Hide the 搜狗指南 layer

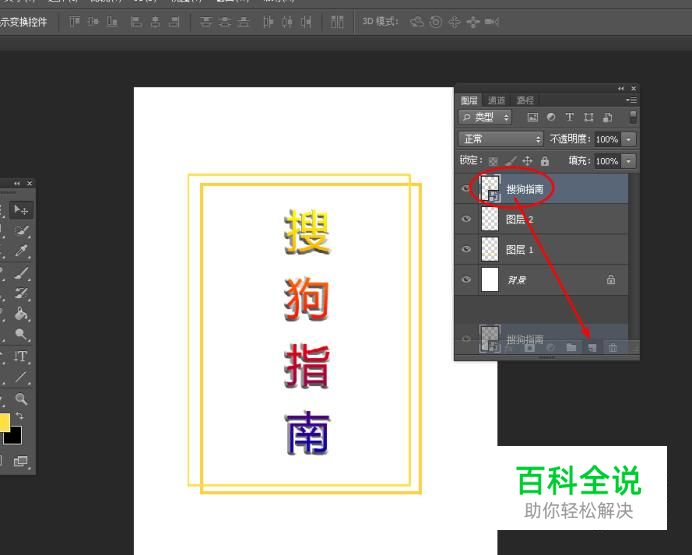pos(466,189)
